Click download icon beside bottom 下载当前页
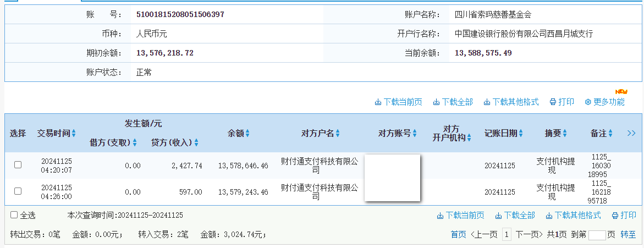644x248 pixels. [440, 216]
